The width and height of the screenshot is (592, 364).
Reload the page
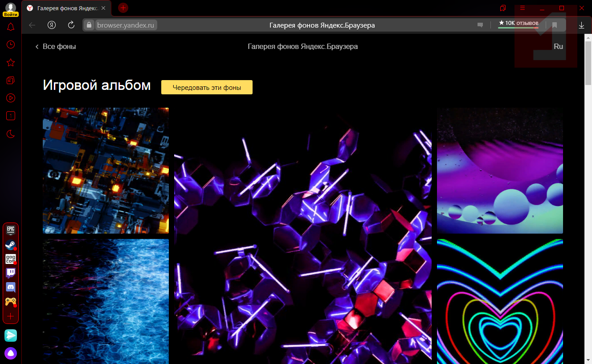click(71, 25)
